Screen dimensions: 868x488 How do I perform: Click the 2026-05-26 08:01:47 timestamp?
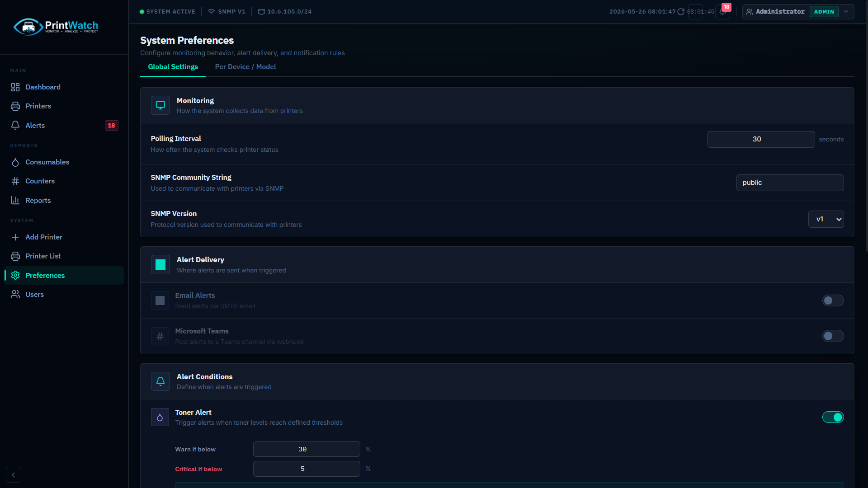pos(642,12)
